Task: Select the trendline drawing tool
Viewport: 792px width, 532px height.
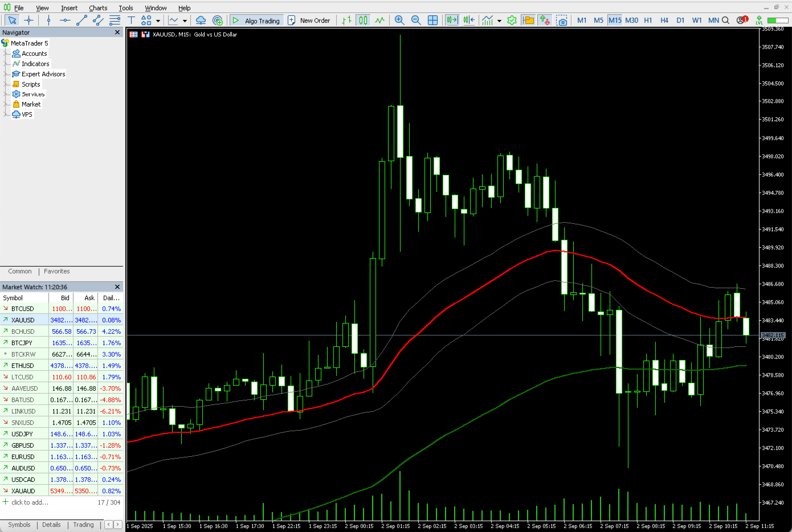Action: tap(81, 20)
